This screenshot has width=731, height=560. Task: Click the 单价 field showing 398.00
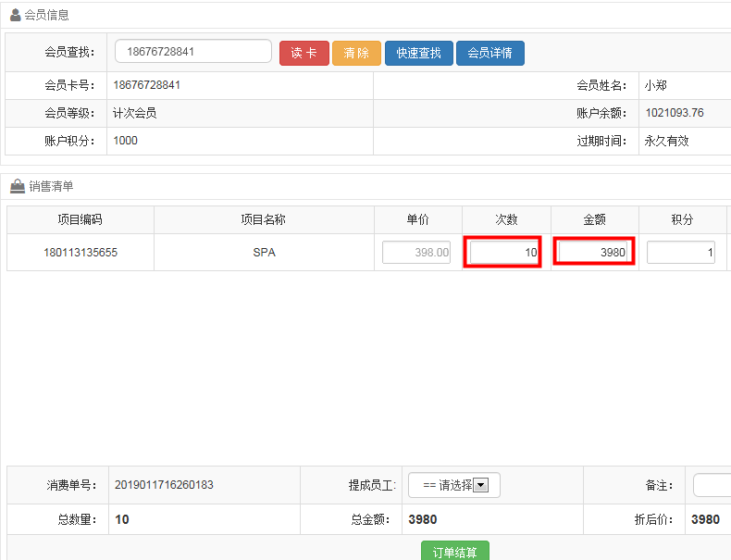pyautogui.click(x=416, y=252)
